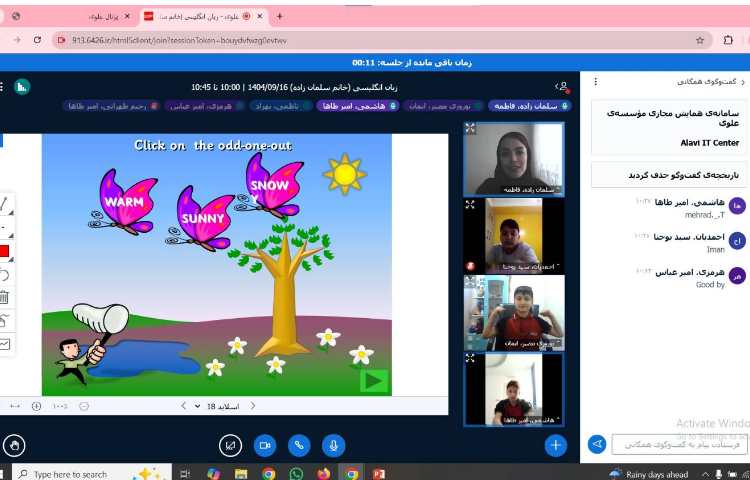750x480 pixels.
Task: Click the browser address bar URL
Action: (179, 41)
